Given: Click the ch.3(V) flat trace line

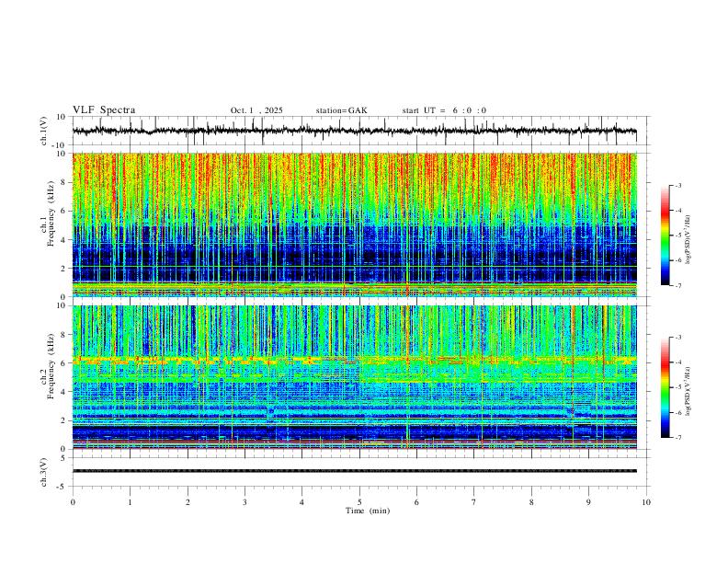Looking at the screenshot, I should click(355, 471).
